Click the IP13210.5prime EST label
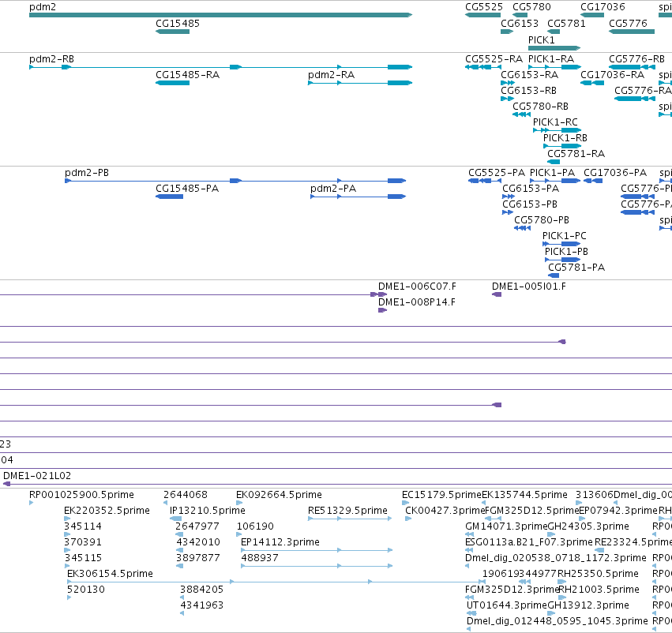Screen dimensions: 672x633 [208, 511]
